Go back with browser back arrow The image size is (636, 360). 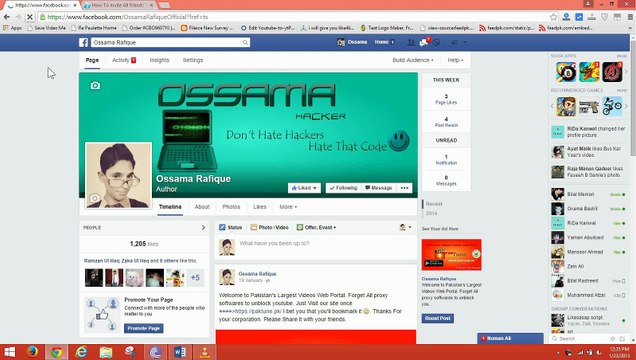coord(7,17)
